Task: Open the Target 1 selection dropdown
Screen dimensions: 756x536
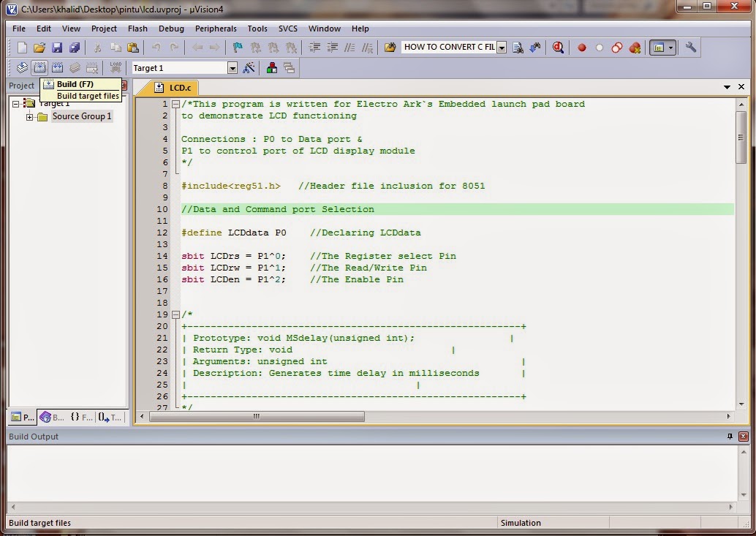Action: pos(232,67)
